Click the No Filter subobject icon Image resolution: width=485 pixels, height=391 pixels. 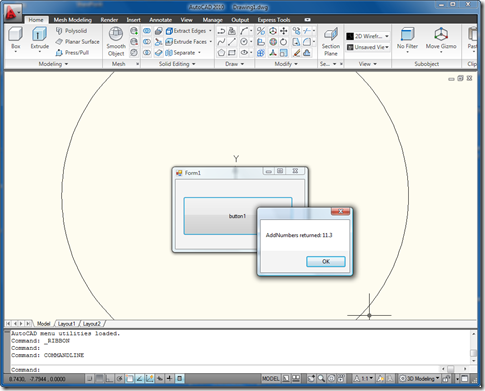(x=407, y=34)
